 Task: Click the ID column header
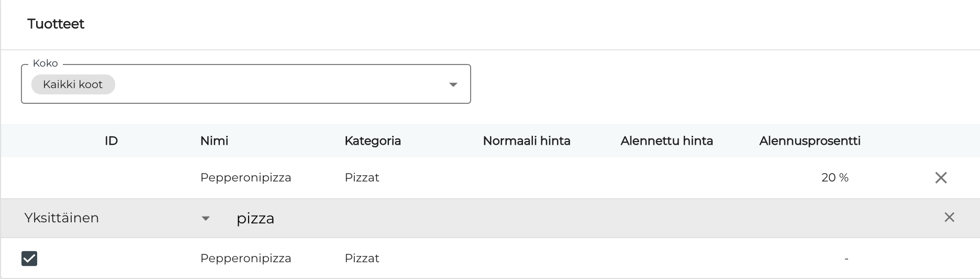point(111,141)
